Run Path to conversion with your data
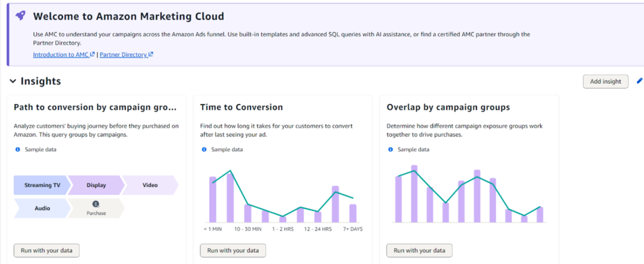The height and width of the screenshot is (264, 644). click(x=47, y=250)
